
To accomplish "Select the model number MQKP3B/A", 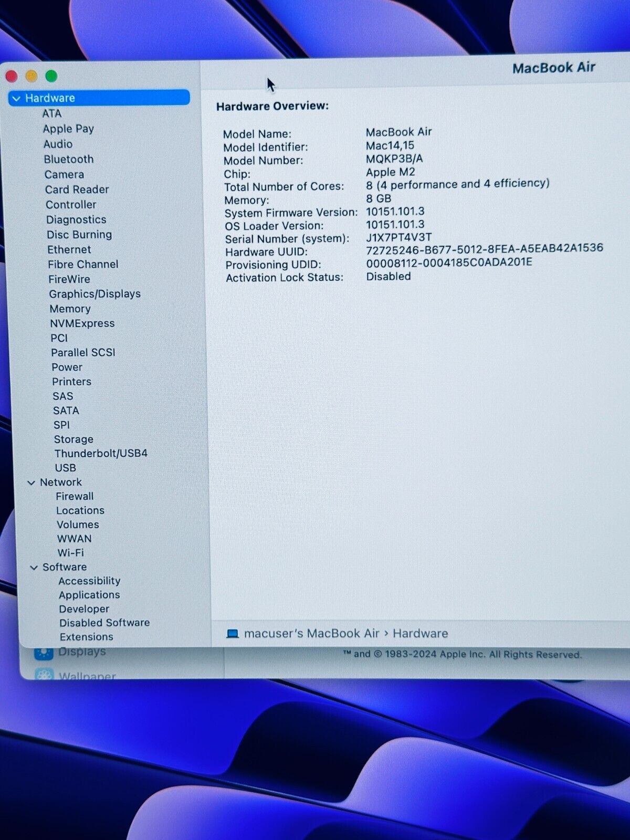I will [x=394, y=159].
